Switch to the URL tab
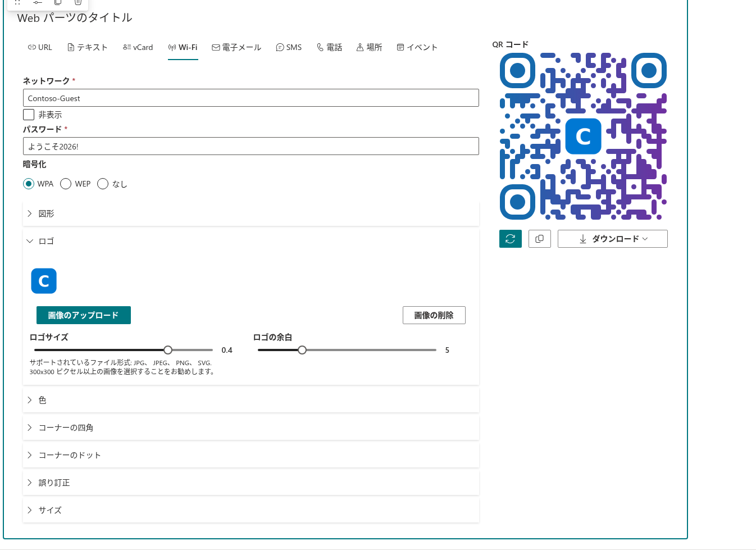 (40, 47)
